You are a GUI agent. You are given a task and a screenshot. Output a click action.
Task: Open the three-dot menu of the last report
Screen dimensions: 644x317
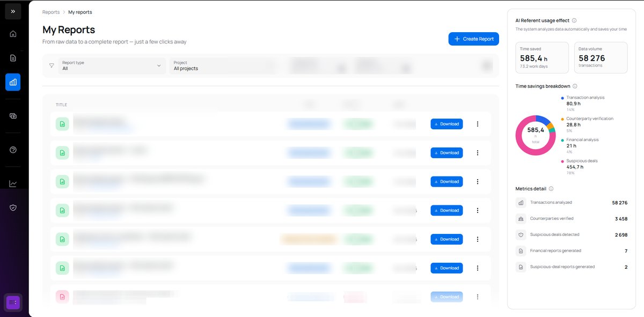click(478, 297)
